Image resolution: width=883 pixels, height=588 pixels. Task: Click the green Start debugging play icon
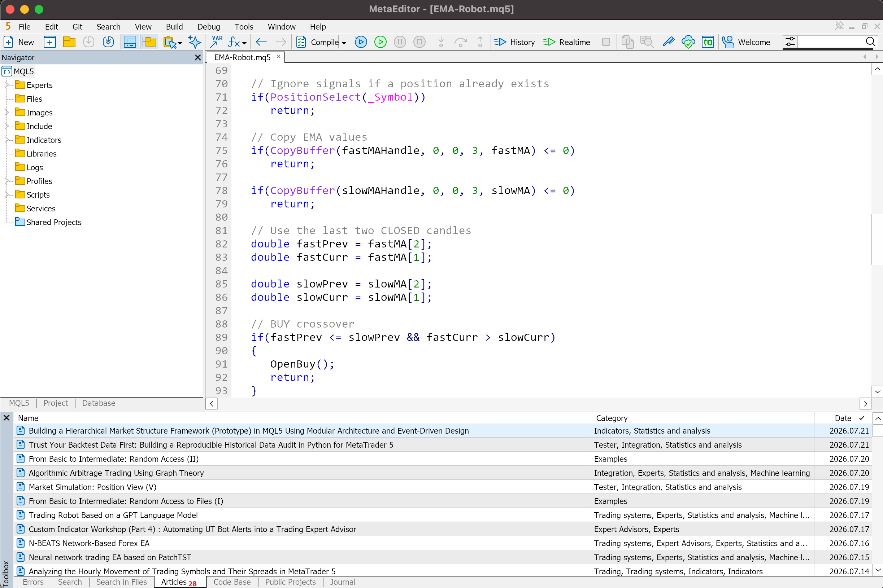pyautogui.click(x=380, y=42)
